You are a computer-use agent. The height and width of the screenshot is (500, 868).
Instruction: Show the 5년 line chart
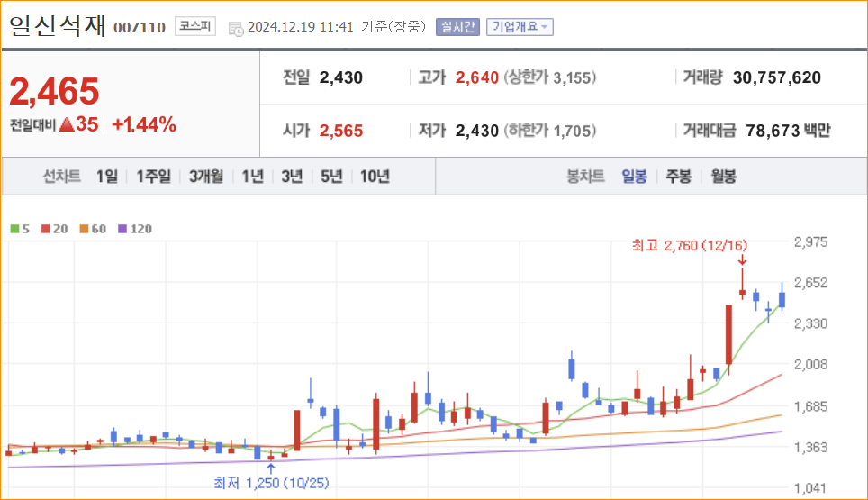coord(331,177)
